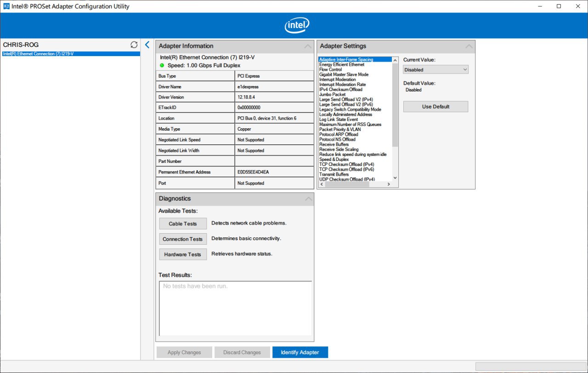Collapse sidebar with the left chevron arrow
This screenshot has width=588, height=373.
point(147,45)
